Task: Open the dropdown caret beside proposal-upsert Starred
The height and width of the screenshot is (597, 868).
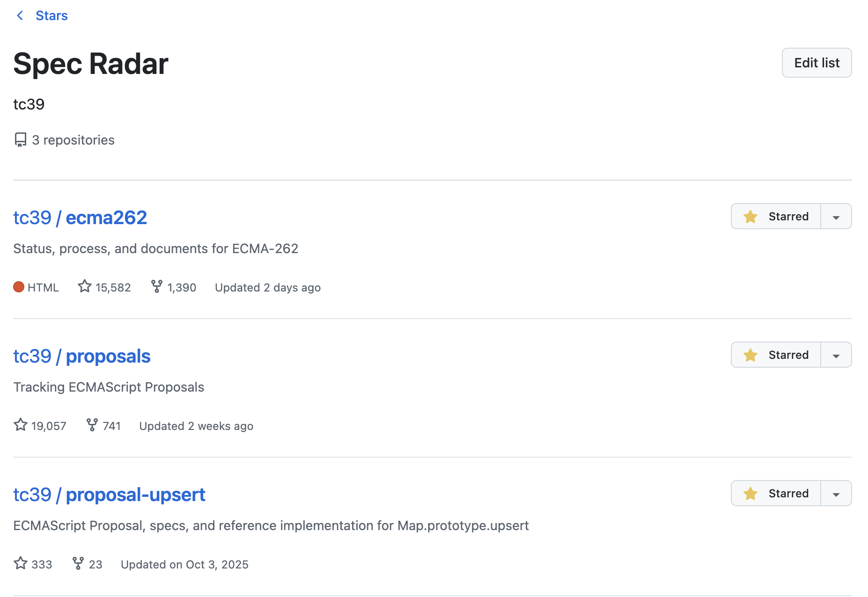Action: (x=836, y=494)
